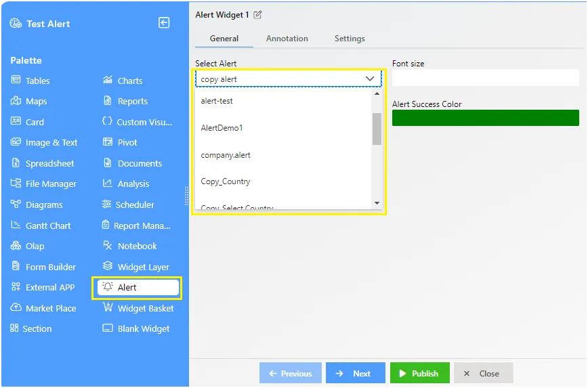Open the Widget Basket
The image size is (588, 388).
coord(138,308)
